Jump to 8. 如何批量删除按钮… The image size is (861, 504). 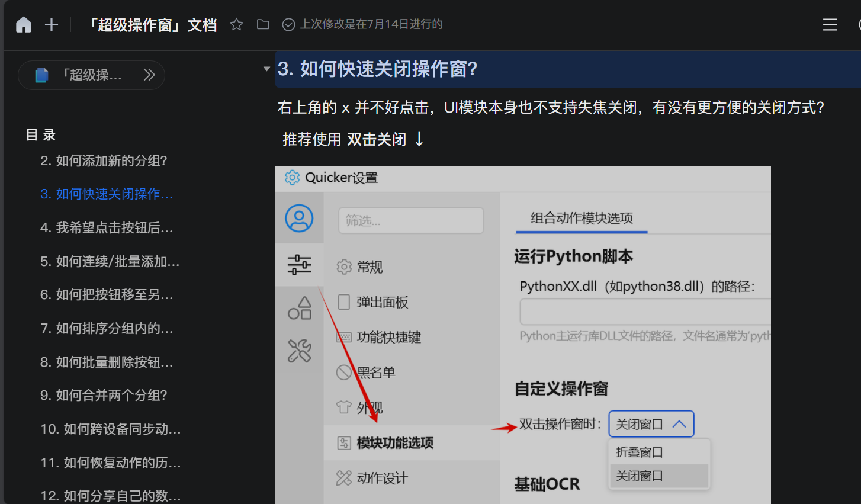107,362
